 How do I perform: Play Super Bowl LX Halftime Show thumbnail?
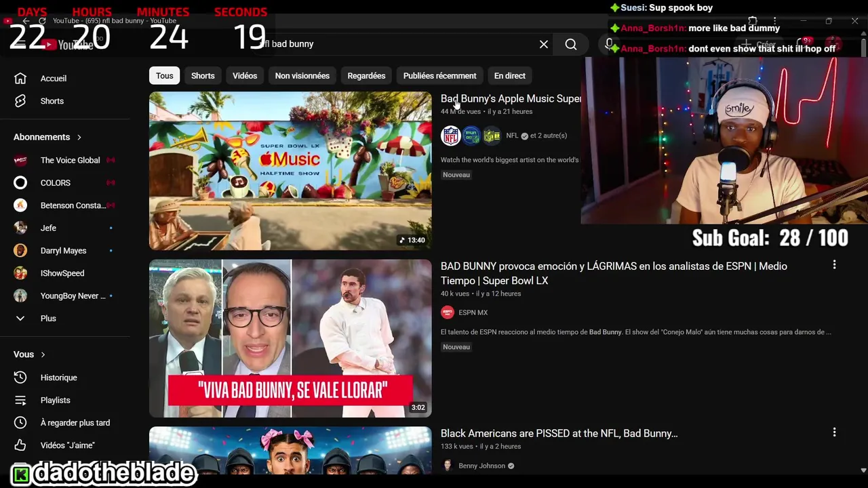[290, 171]
